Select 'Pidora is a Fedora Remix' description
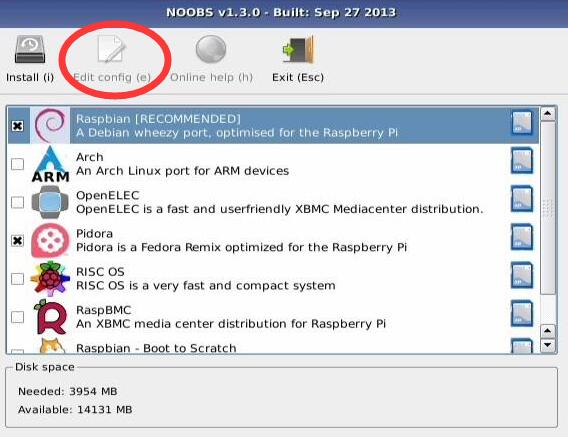Viewport: 568px width, 437px height. [x=242, y=247]
